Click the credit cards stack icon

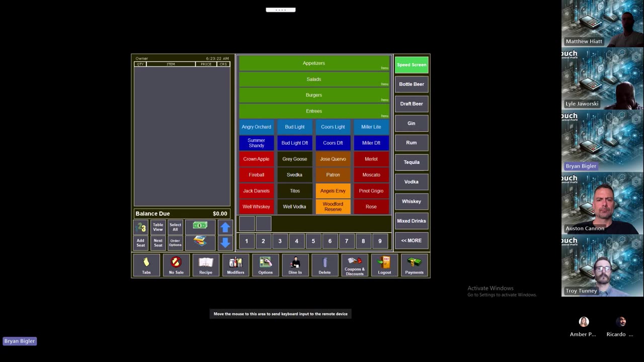200,242
